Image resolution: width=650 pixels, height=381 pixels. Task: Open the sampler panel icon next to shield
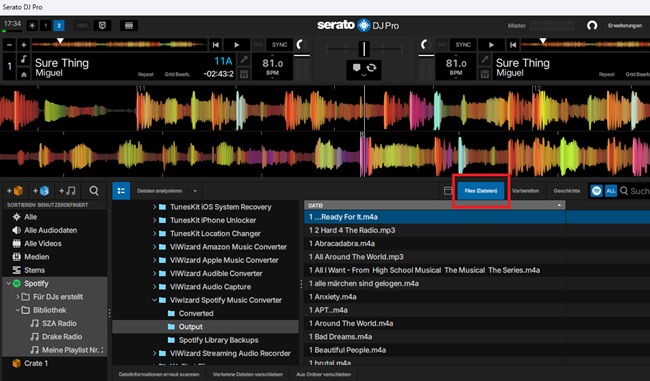129,26
